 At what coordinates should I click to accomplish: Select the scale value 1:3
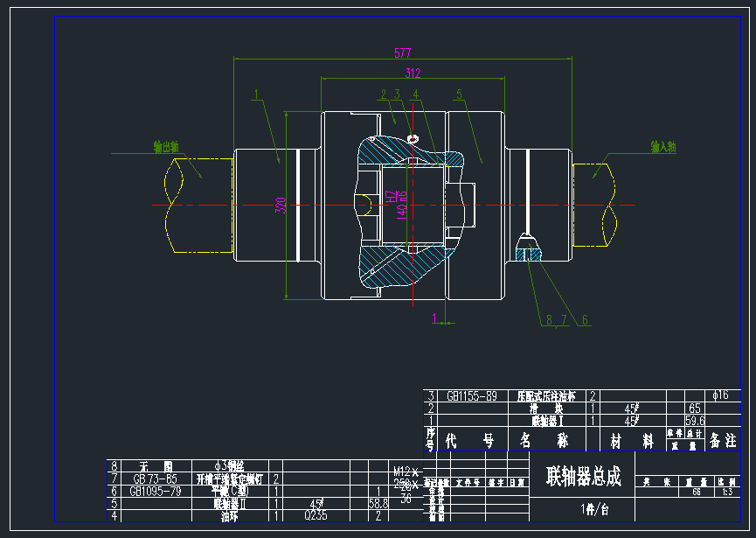click(x=727, y=492)
